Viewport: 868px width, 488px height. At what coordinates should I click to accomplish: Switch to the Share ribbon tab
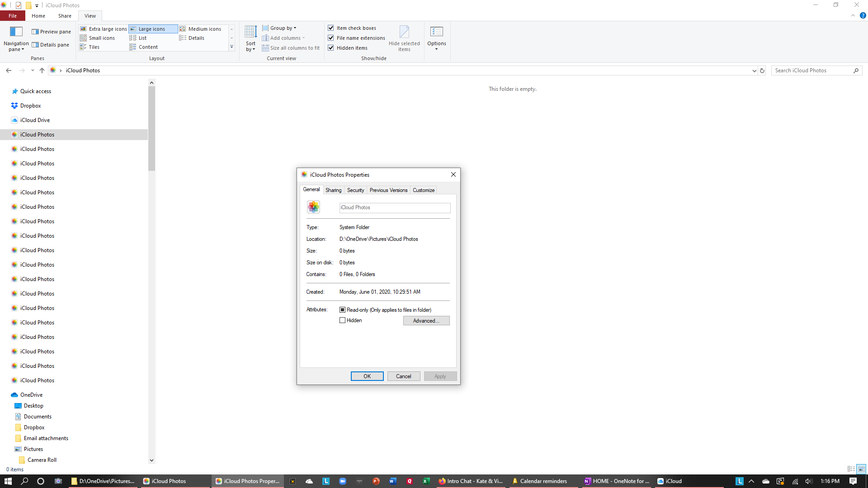point(65,16)
